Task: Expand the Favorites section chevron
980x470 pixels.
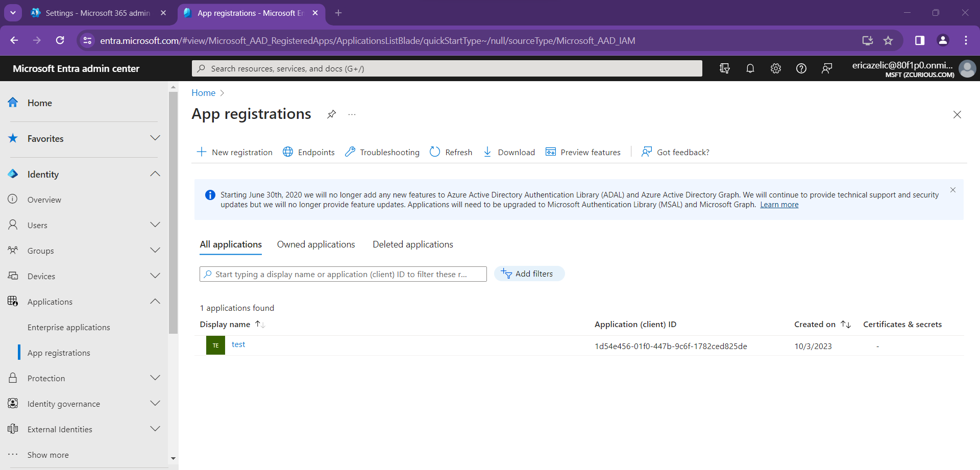Action: (x=155, y=138)
